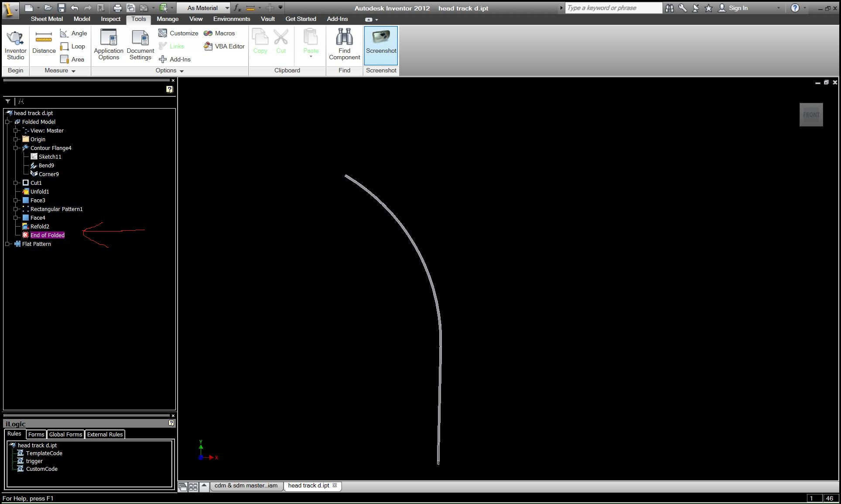Expand the Cut1 node
The image size is (841, 504).
click(x=16, y=183)
